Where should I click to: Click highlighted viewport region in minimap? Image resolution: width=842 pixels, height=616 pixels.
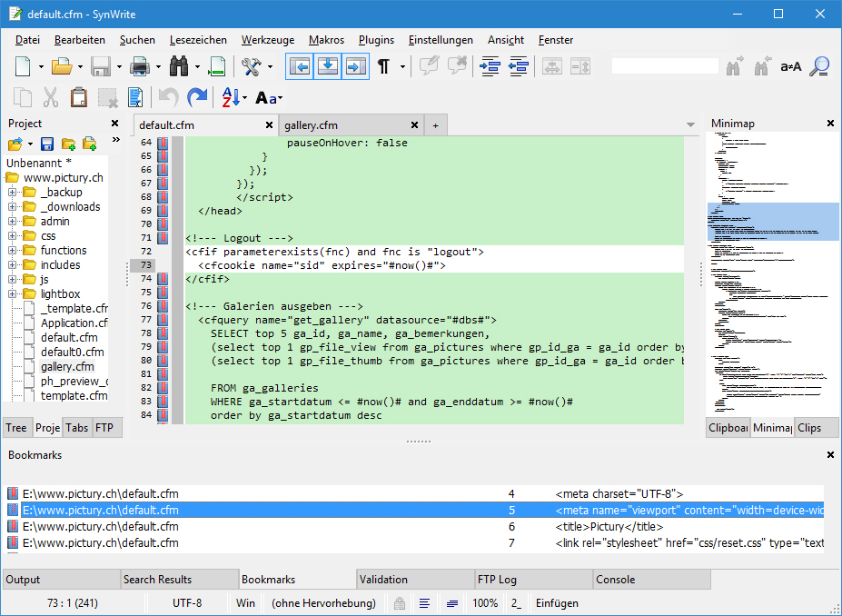773,222
